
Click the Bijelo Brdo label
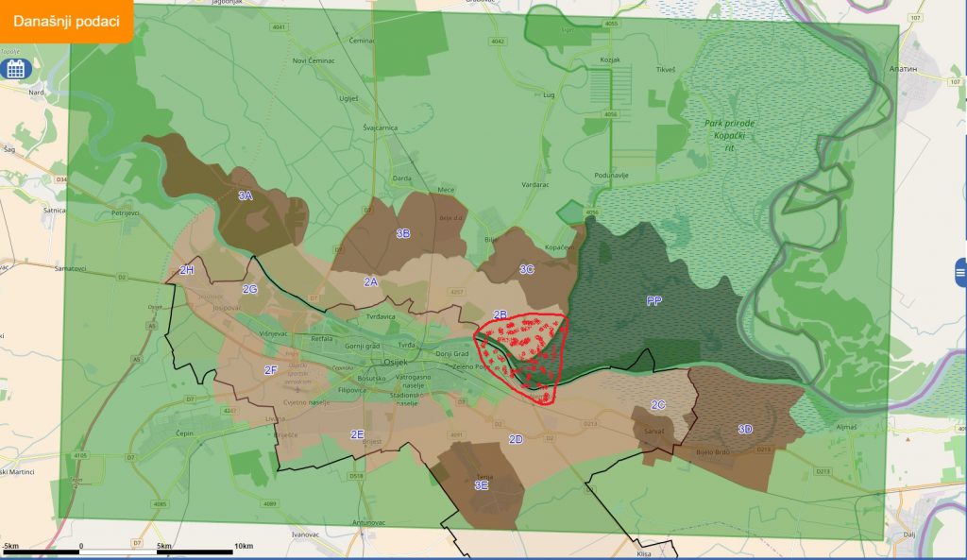[713, 452]
